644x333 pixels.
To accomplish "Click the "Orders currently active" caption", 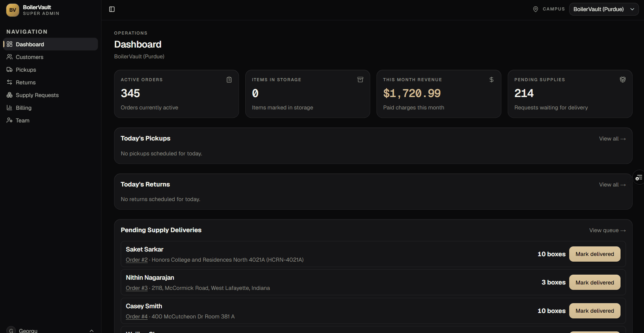I will [x=149, y=108].
